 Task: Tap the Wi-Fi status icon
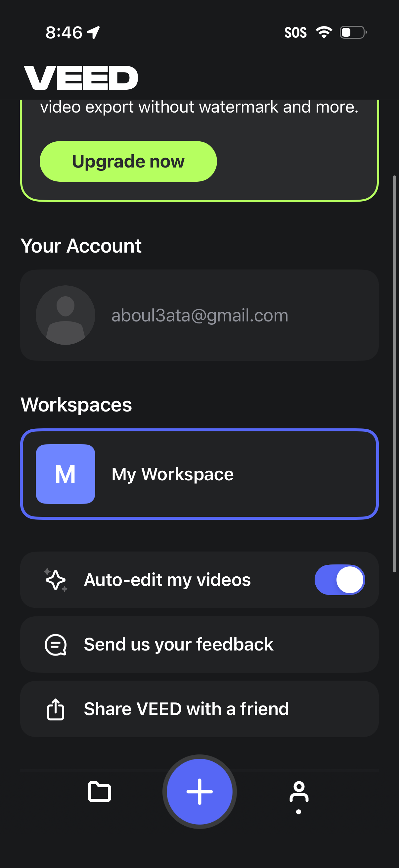[x=324, y=32]
